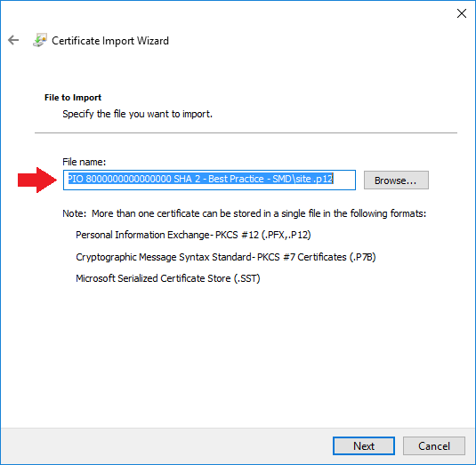Screen dimensions: 476x465
Task: Select the Microsoft Serialized Certificate Store (.SST) line
Action: pyautogui.click(x=168, y=278)
